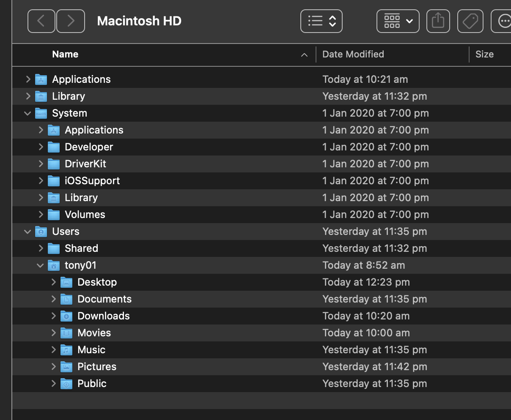511x420 pixels.
Task: Open the list view switcher
Action: click(321, 21)
